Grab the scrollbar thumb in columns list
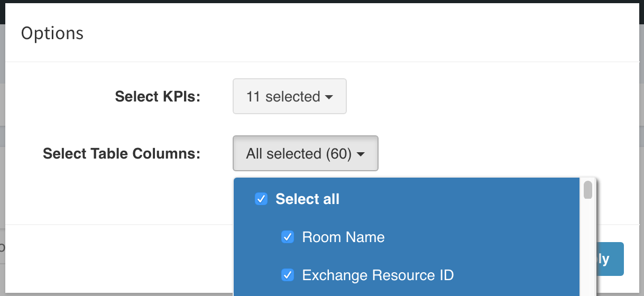644x296 pixels. pos(588,190)
